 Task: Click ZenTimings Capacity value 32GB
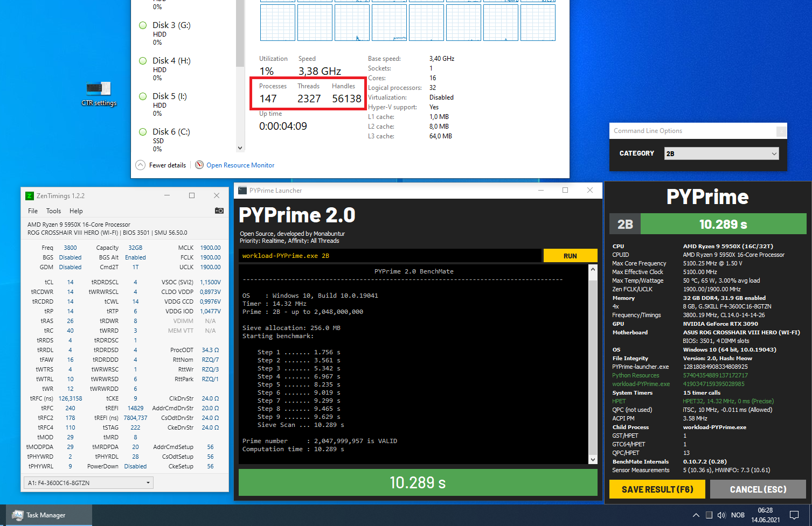135,248
